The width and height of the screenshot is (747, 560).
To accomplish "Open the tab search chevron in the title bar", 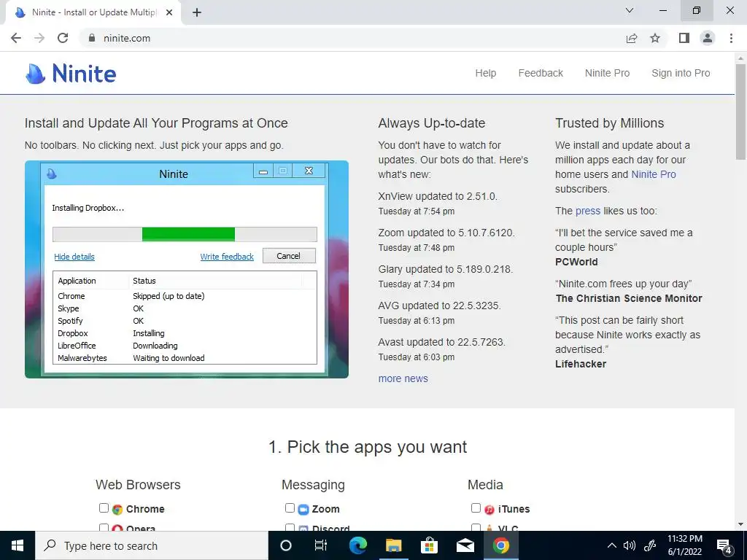I will pyautogui.click(x=630, y=10).
